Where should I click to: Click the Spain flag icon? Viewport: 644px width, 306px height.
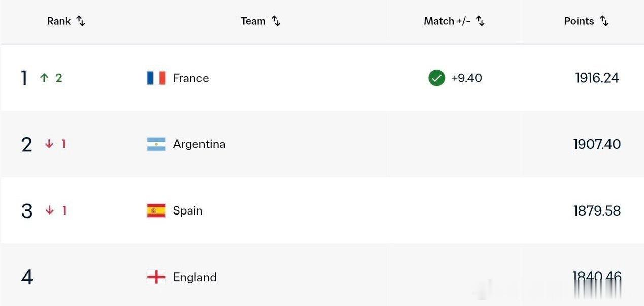(x=156, y=210)
